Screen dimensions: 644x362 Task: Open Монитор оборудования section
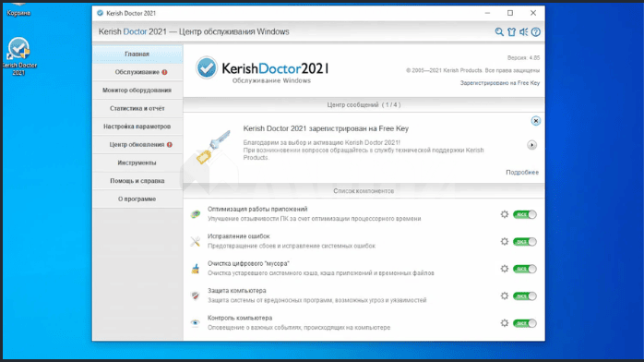[137, 90]
